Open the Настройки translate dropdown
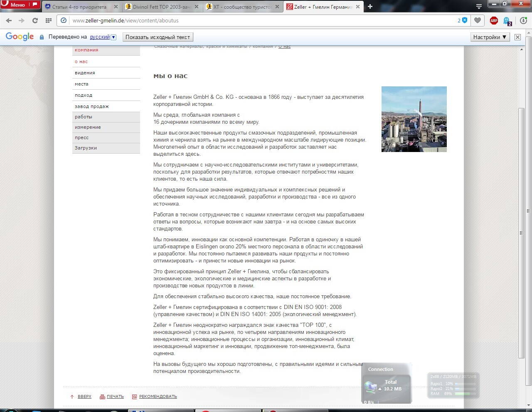 click(490, 37)
